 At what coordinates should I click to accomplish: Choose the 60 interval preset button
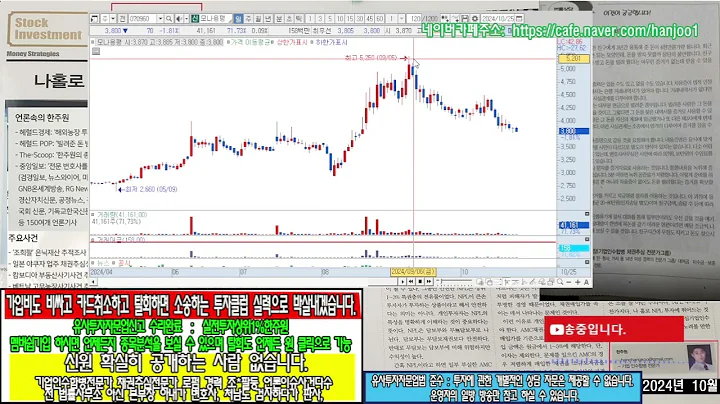380,18
